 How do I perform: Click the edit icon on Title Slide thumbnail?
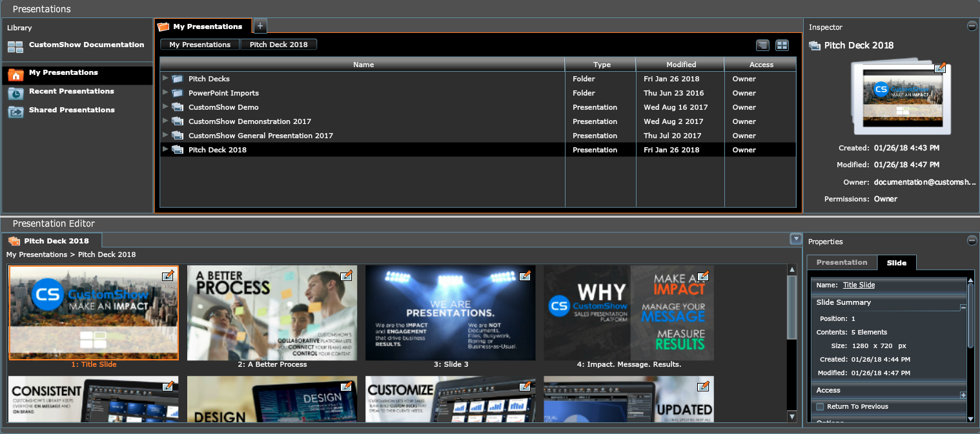[168, 276]
